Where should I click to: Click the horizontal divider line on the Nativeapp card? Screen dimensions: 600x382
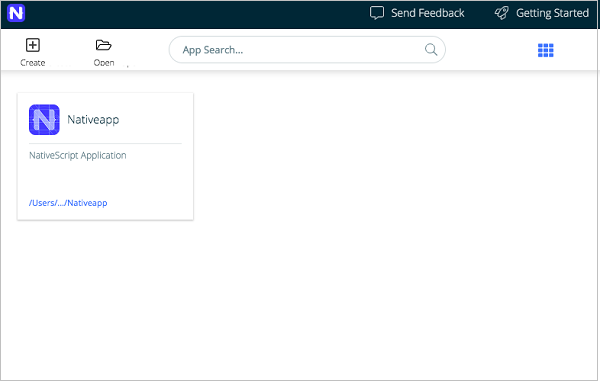coord(105,144)
